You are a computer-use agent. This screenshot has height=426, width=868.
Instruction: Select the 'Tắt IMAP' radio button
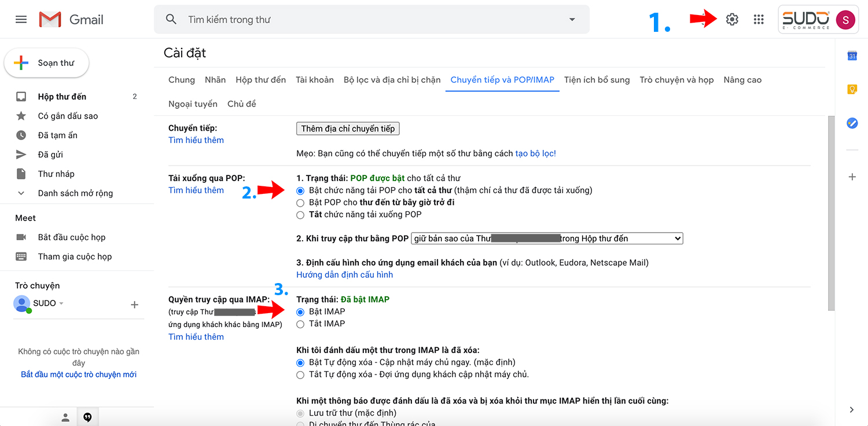click(x=300, y=324)
